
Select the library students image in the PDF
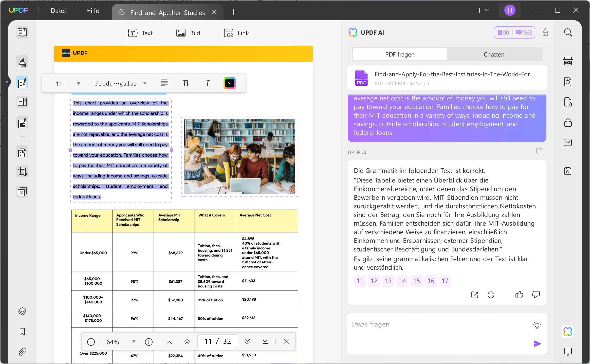239,156
